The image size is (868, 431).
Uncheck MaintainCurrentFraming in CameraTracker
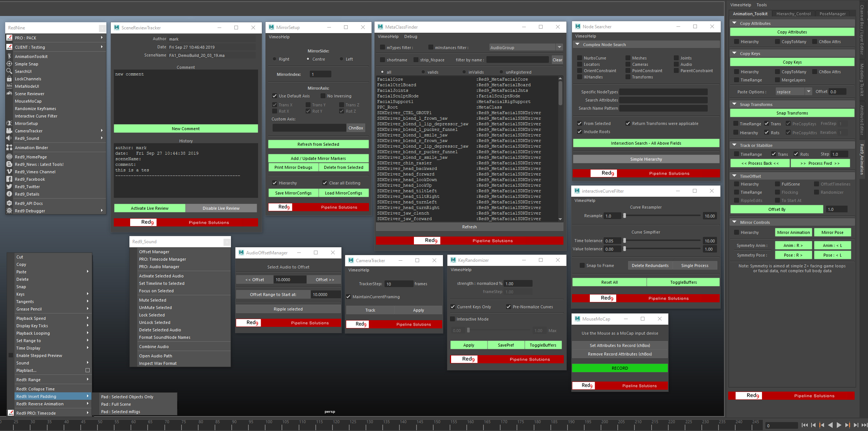coord(348,297)
